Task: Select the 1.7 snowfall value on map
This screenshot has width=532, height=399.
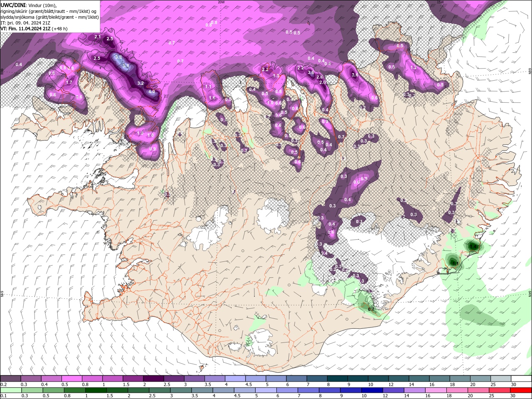Action: pyautogui.click(x=69, y=82)
